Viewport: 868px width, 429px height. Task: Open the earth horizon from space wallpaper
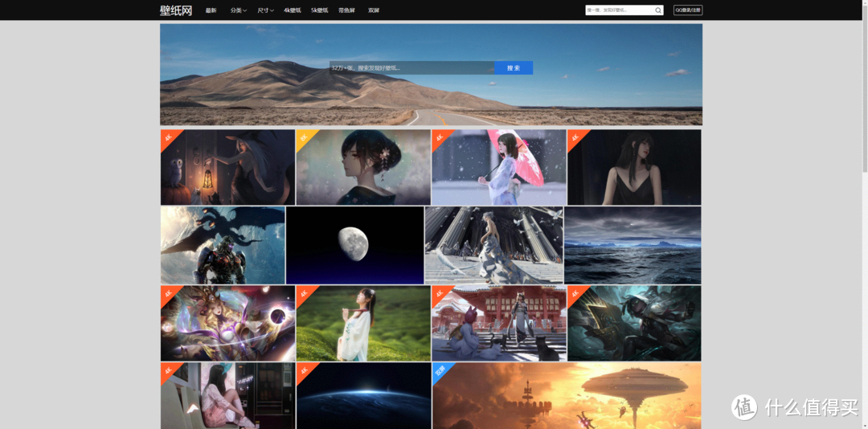tap(363, 396)
